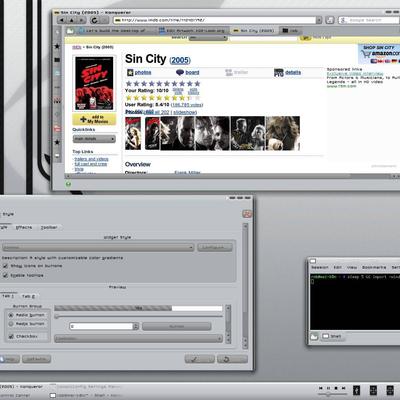This screenshot has height=400, width=400.
Task: Go back in Konqueror browser
Action: point(62,20)
